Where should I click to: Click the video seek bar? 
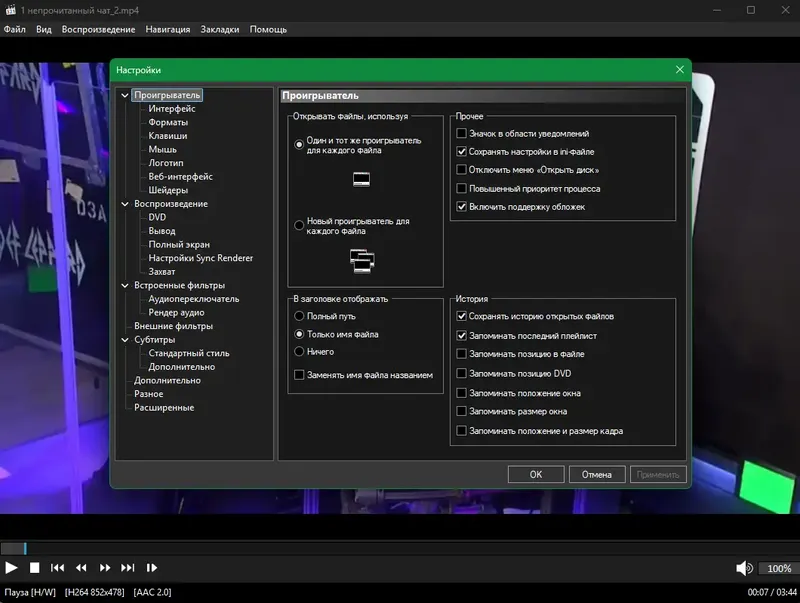tap(400, 548)
